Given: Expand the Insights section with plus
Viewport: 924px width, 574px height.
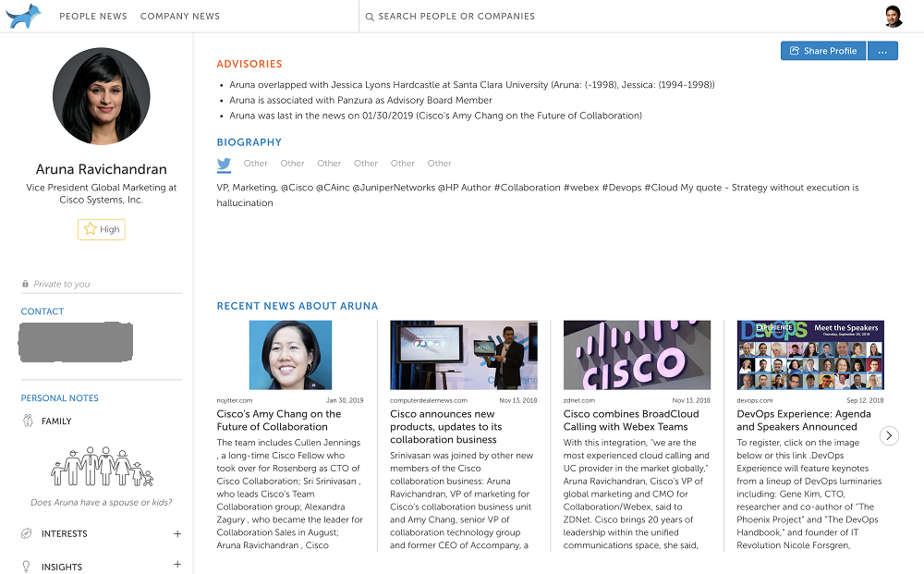Looking at the screenshot, I should [177, 565].
